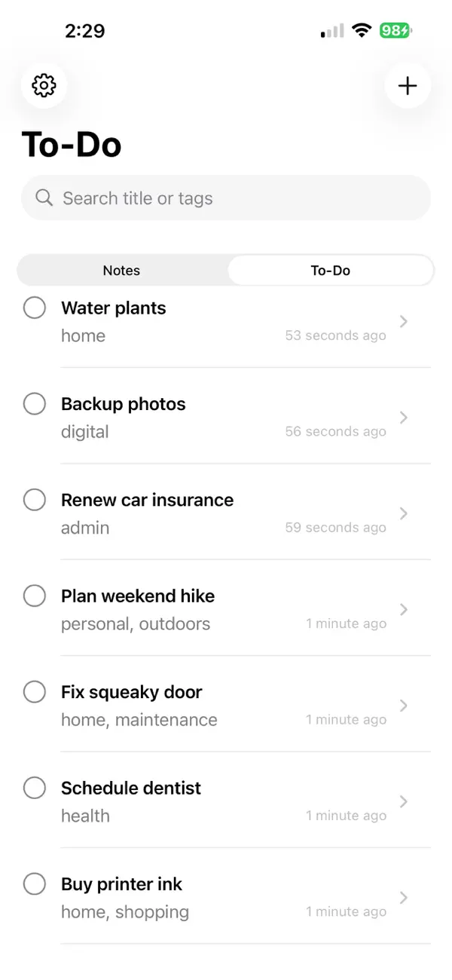Check off Buy printer ink
452x980 pixels.
tap(35, 884)
